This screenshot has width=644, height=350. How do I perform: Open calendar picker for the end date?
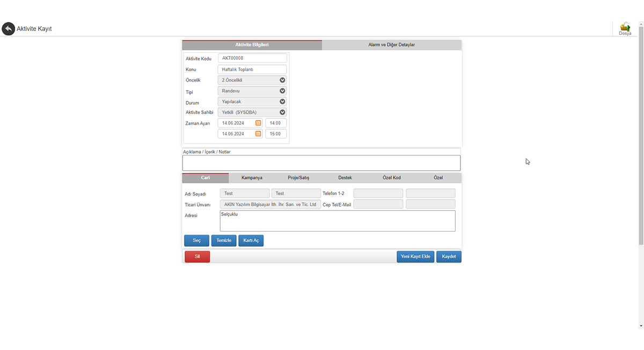tap(258, 133)
